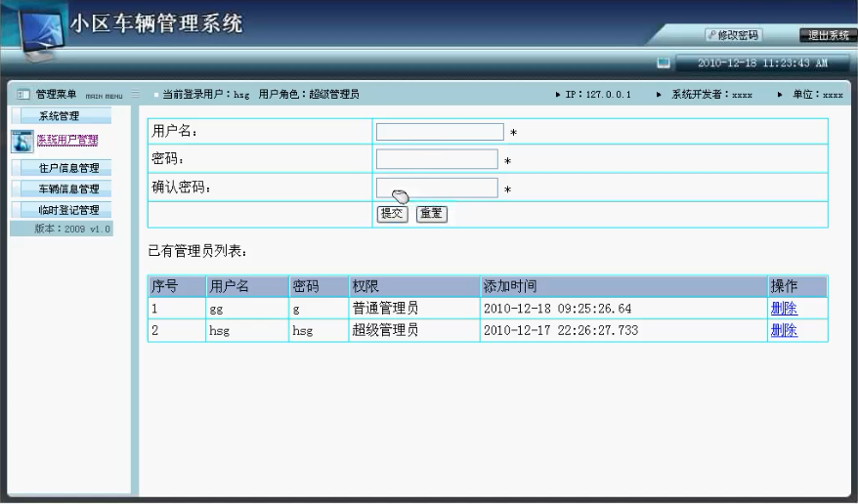Click the small screen icon beside clock
Screen dimensions: 858x504
(664, 63)
